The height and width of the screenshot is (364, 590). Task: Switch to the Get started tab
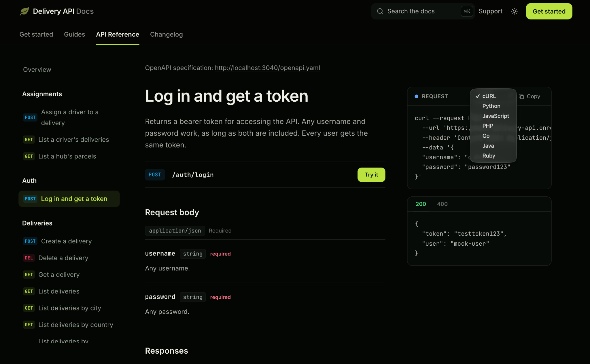36,34
